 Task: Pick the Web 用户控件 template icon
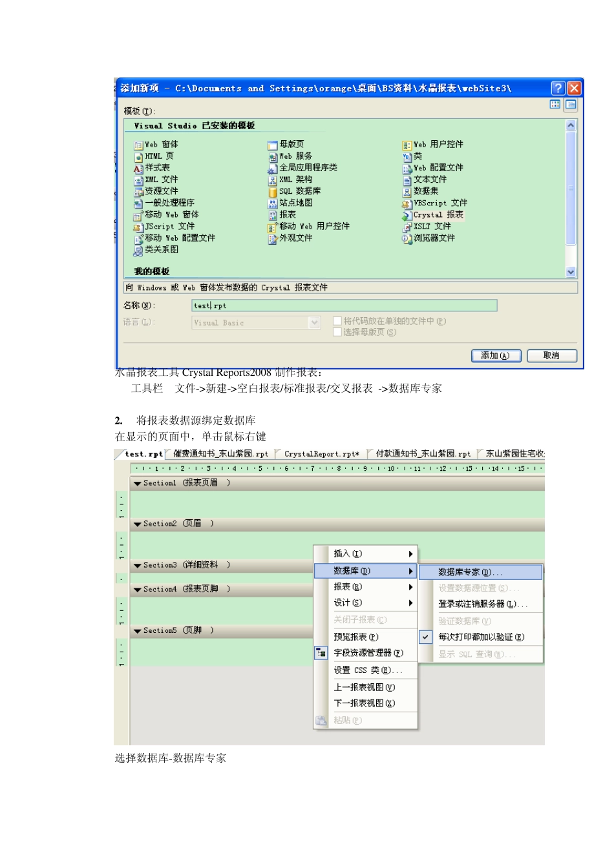407,145
